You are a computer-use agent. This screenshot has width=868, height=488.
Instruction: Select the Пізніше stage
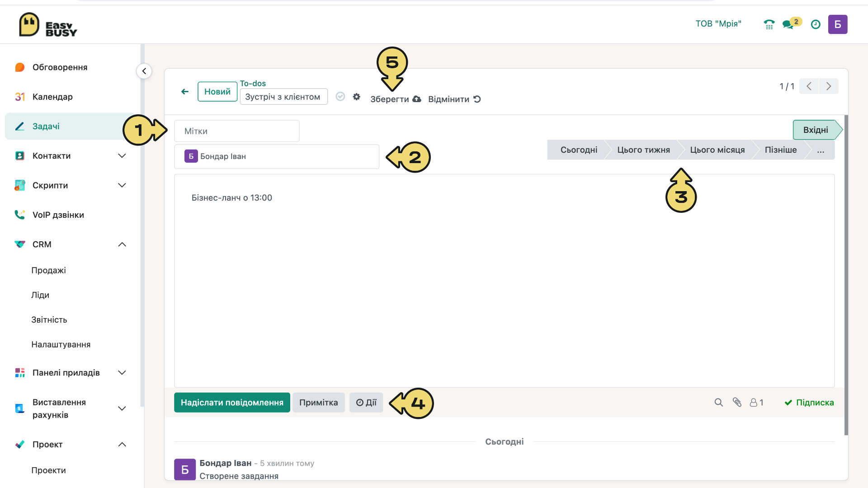click(781, 150)
